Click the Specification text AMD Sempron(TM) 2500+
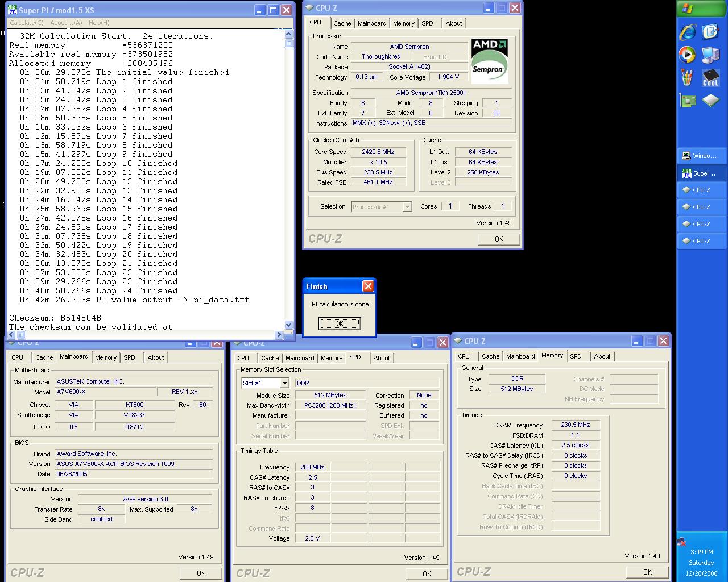 click(x=431, y=93)
